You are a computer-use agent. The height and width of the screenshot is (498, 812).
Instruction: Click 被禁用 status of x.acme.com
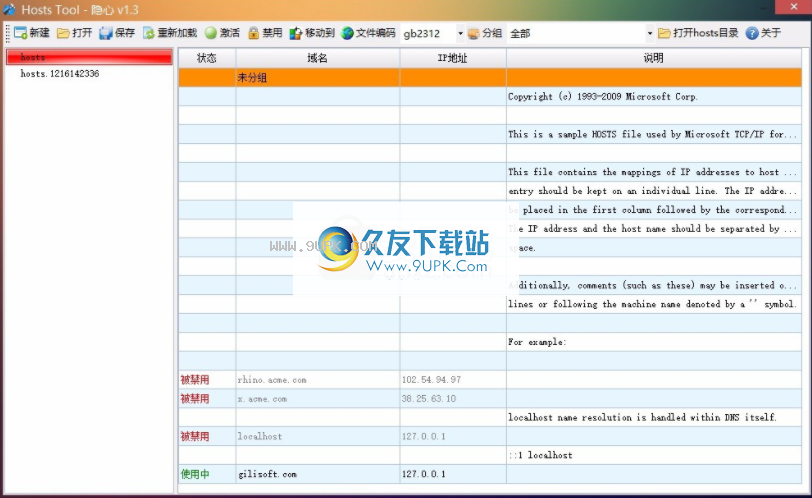[x=195, y=399]
